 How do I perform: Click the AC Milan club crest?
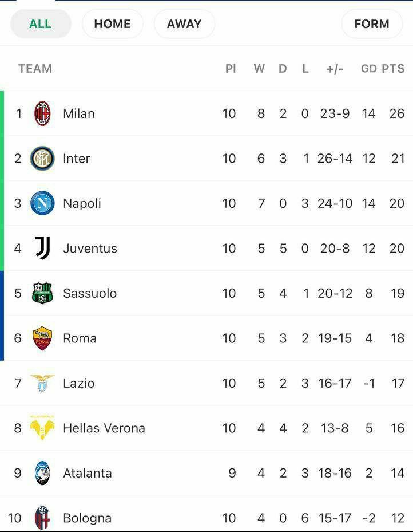42,113
